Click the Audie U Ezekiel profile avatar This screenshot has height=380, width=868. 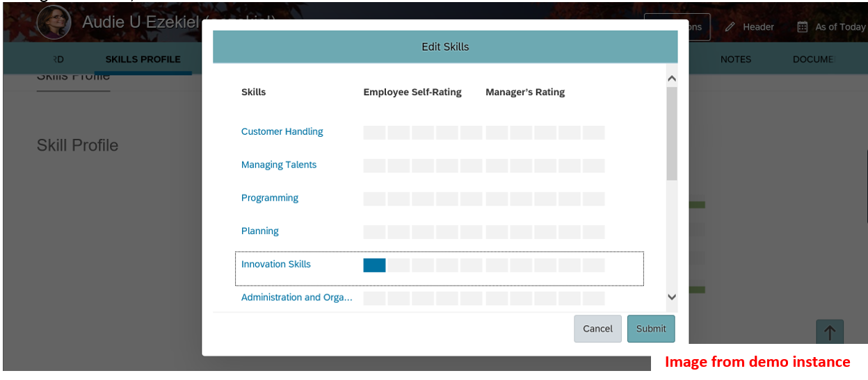[x=54, y=23]
